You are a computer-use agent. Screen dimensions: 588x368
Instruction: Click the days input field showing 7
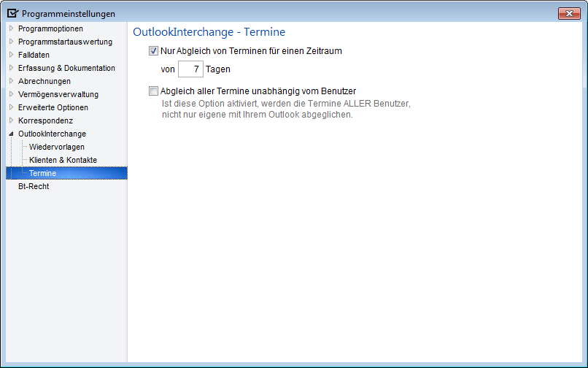[x=190, y=69]
